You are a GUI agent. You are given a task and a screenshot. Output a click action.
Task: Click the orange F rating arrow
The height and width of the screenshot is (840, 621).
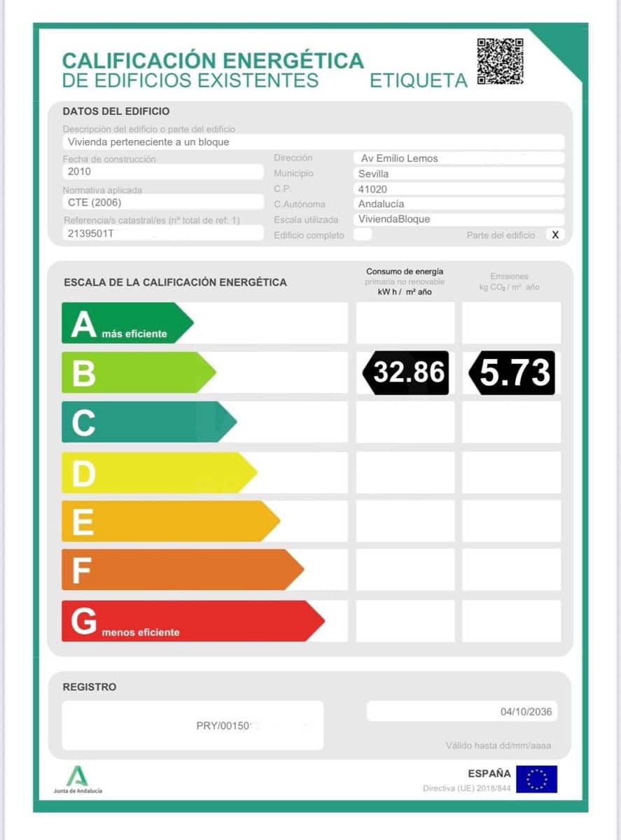183,570
